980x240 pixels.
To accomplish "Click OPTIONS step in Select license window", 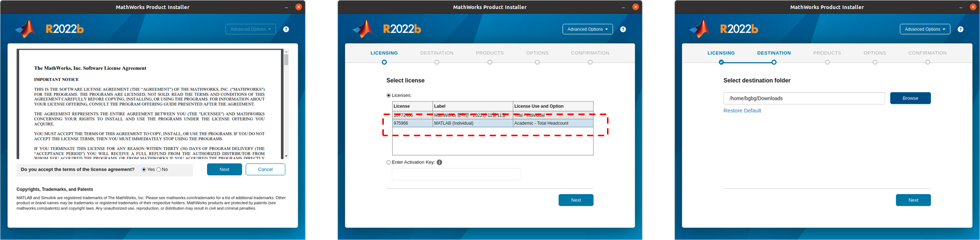I will tap(537, 53).
